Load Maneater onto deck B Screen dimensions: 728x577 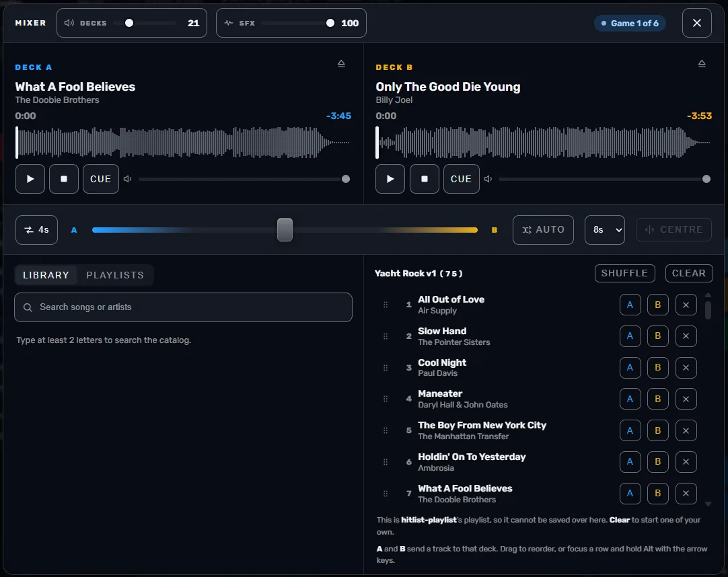(x=658, y=399)
